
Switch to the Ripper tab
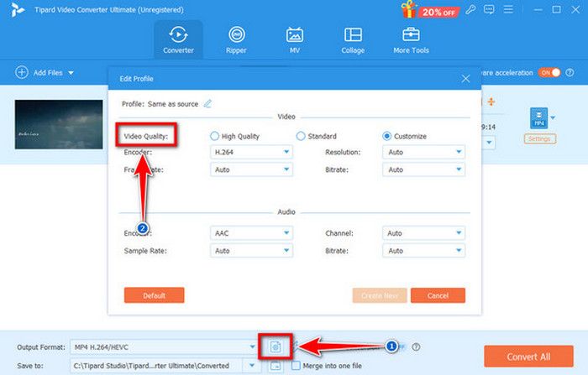(236, 40)
